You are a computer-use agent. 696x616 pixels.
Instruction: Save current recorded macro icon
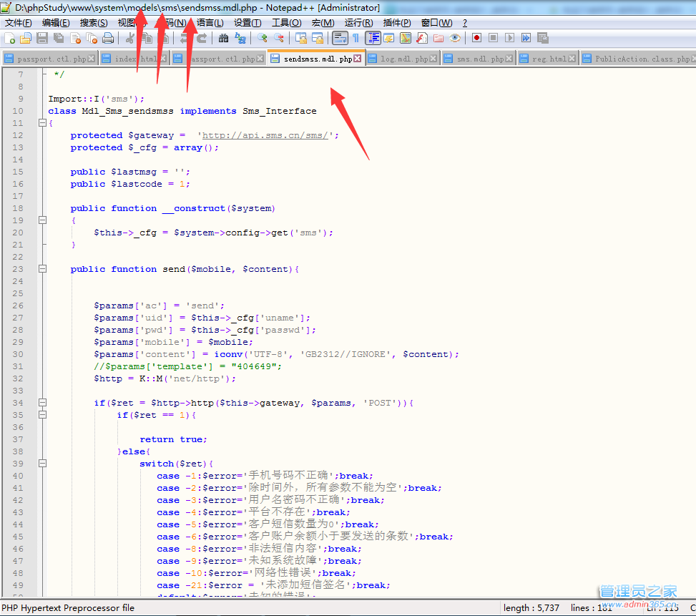542,38
